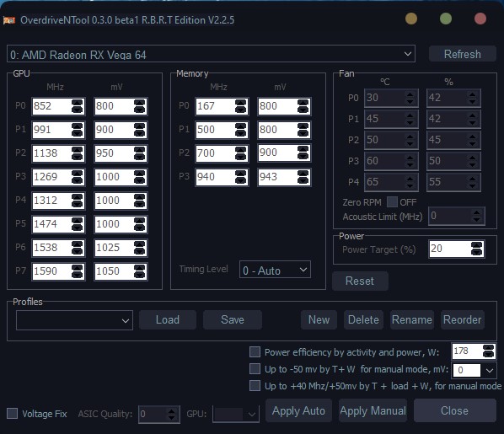
Task: Click GPU P6 mV spinner next to 1025
Action: point(140,248)
